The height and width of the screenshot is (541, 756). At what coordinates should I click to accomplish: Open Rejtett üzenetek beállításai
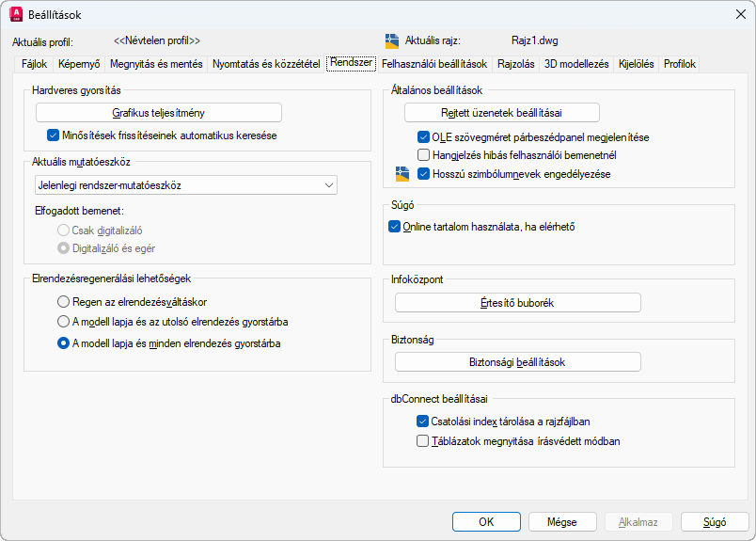(x=501, y=113)
